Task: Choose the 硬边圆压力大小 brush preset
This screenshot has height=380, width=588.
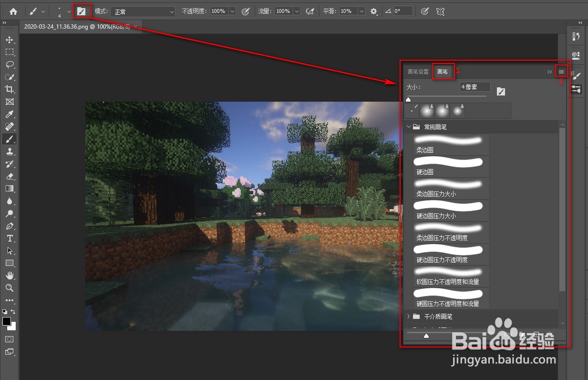Action: click(451, 210)
